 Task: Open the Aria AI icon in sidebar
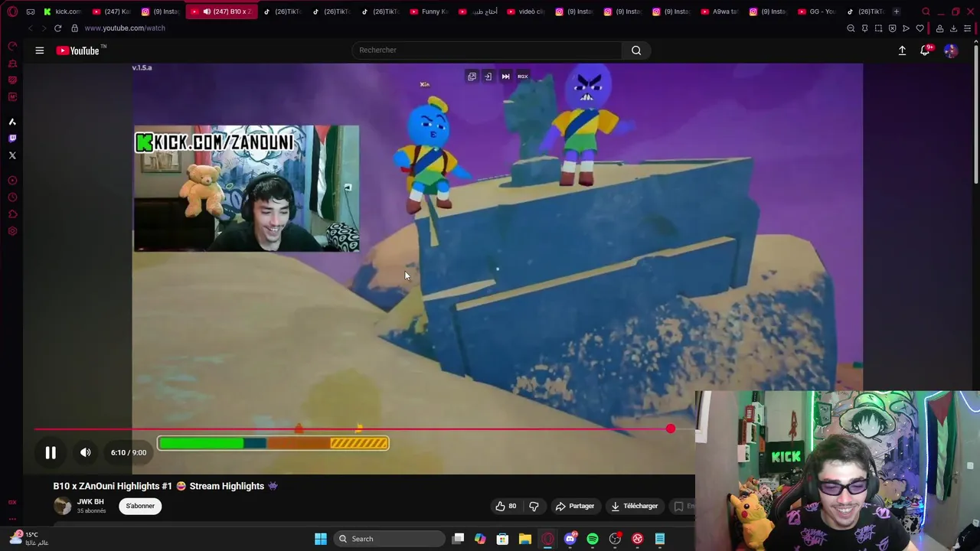(x=12, y=122)
